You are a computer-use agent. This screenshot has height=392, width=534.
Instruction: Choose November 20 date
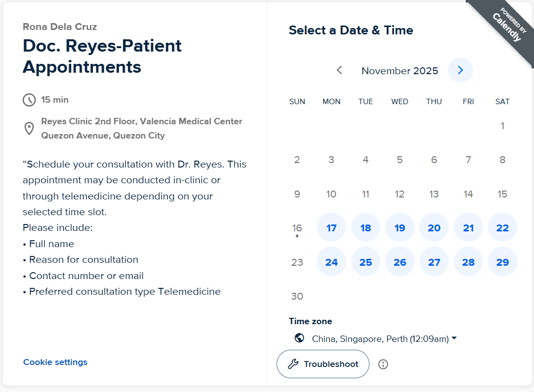point(434,227)
